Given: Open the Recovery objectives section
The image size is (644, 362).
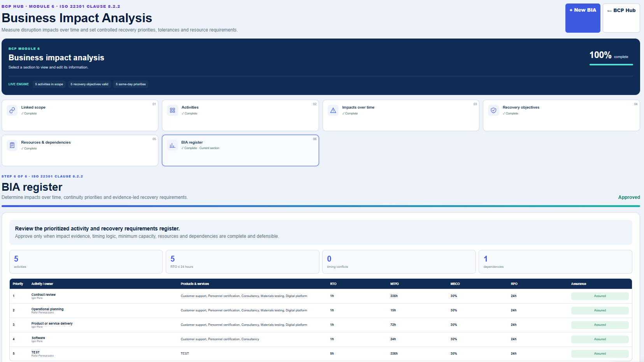Looking at the screenshot, I should [561, 115].
